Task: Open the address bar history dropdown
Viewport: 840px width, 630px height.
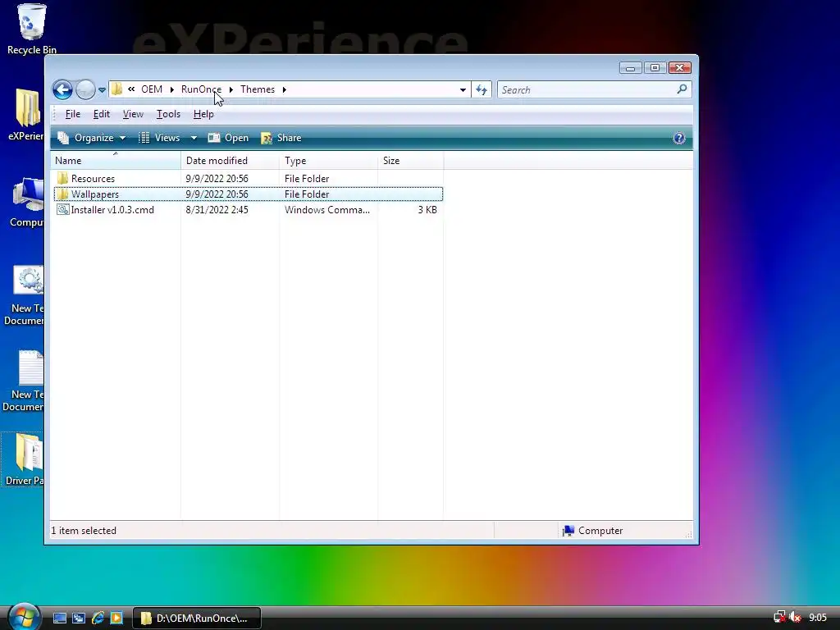Action: point(463,90)
